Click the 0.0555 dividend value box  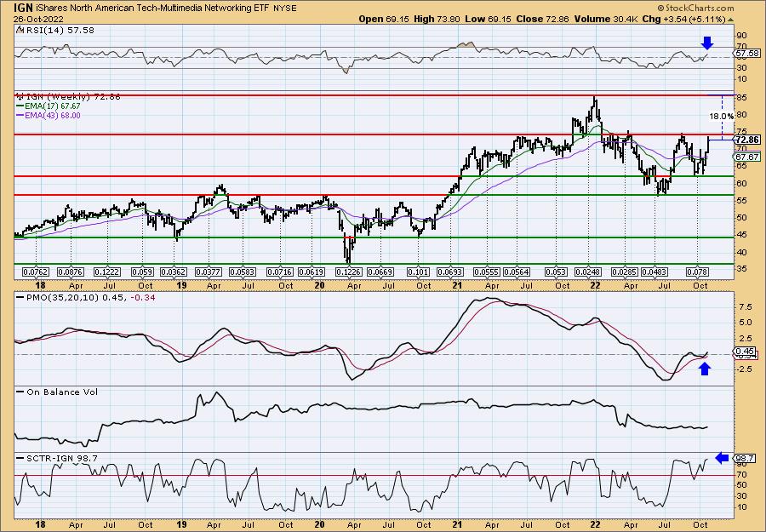pyautogui.click(x=487, y=272)
